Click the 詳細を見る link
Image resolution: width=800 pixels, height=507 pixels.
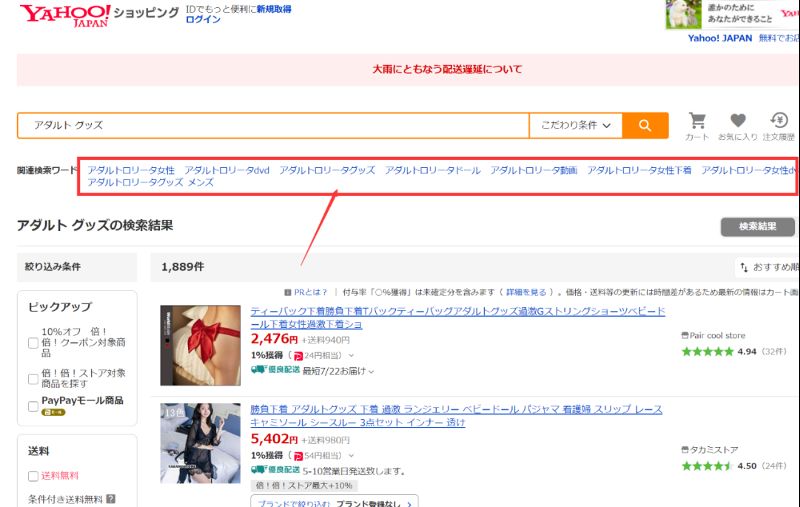[526, 292]
